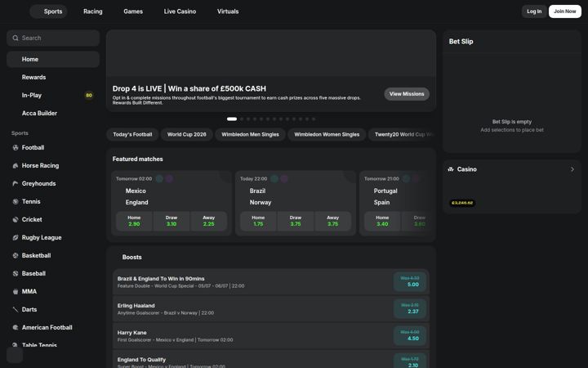This screenshot has height=368, width=588.
Task: Click the Search input field
Action: click(x=53, y=38)
